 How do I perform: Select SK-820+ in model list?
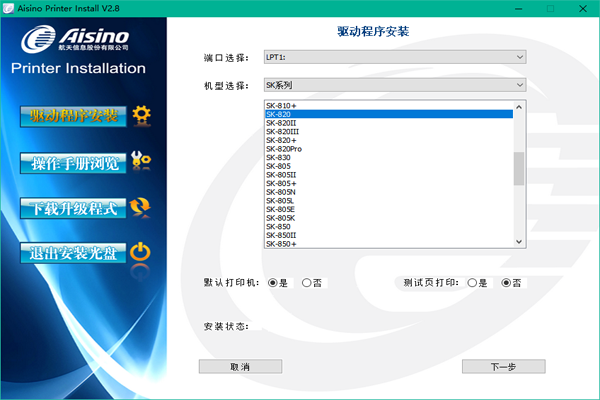tap(389, 140)
